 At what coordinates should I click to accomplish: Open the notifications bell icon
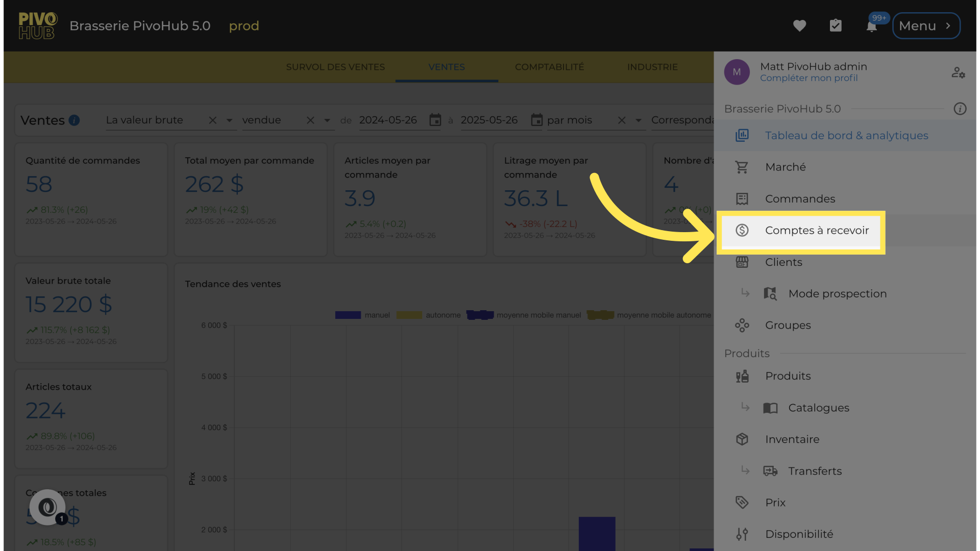[871, 27]
